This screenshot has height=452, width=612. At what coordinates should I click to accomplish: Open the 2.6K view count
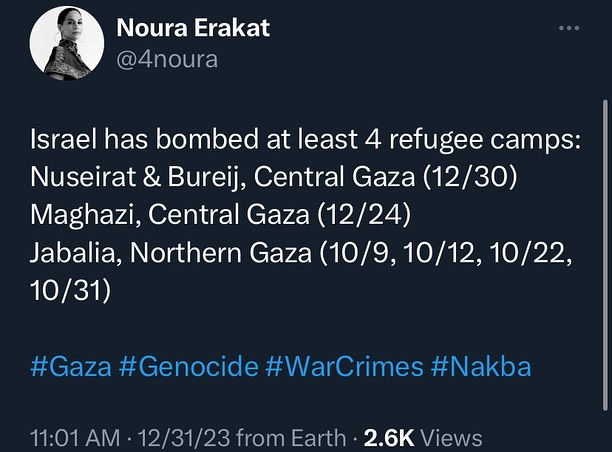[390, 437]
